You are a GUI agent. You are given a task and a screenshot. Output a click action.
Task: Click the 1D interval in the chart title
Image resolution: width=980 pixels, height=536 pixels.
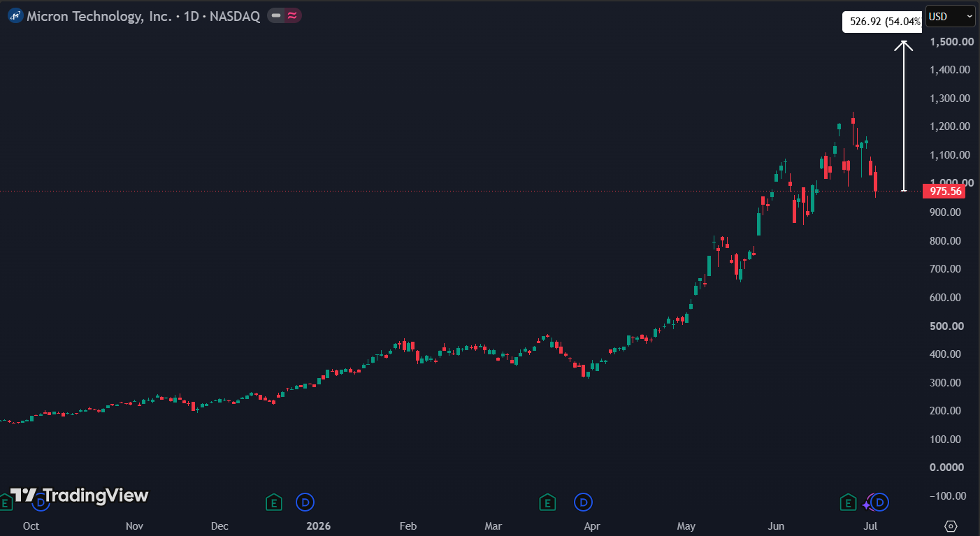click(x=192, y=16)
